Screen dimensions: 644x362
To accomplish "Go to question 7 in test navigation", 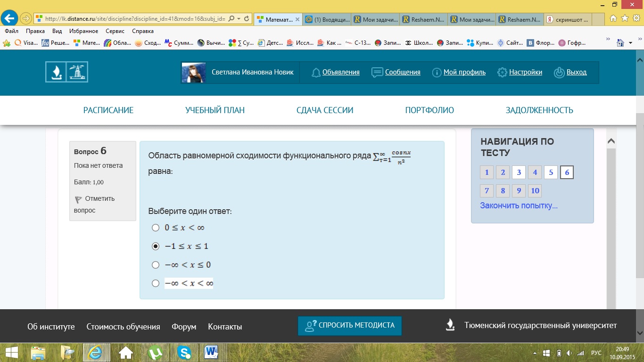I will 487,191.
